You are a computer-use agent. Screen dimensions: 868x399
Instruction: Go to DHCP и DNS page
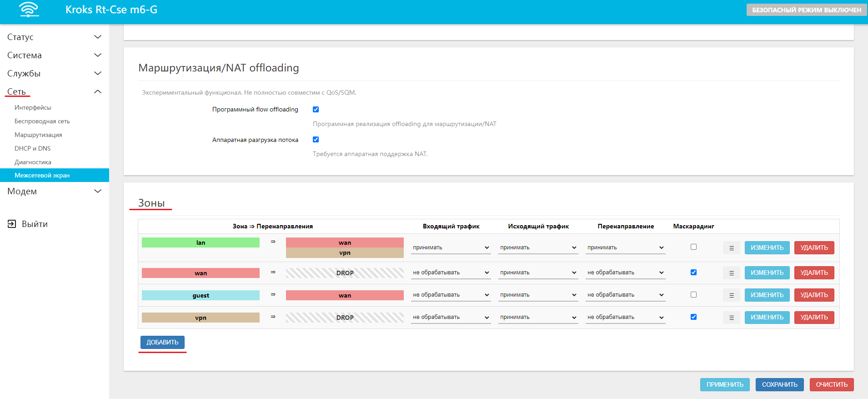pos(32,149)
